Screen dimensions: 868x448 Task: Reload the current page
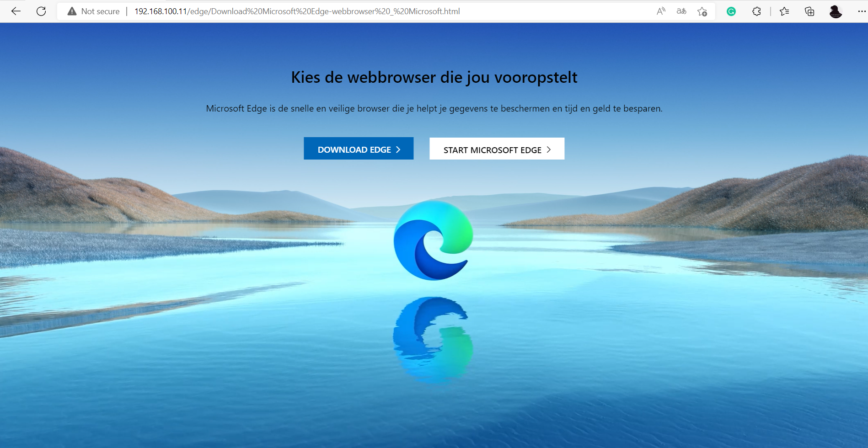pyautogui.click(x=41, y=11)
